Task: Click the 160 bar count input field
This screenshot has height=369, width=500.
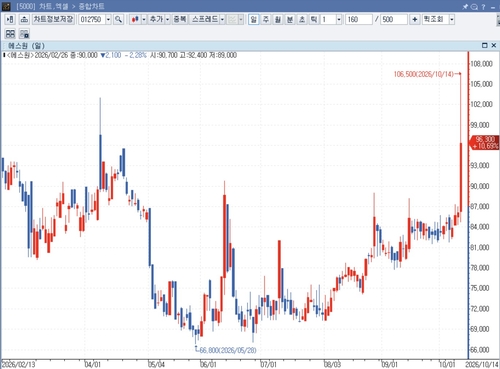Action: pos(359,19)
